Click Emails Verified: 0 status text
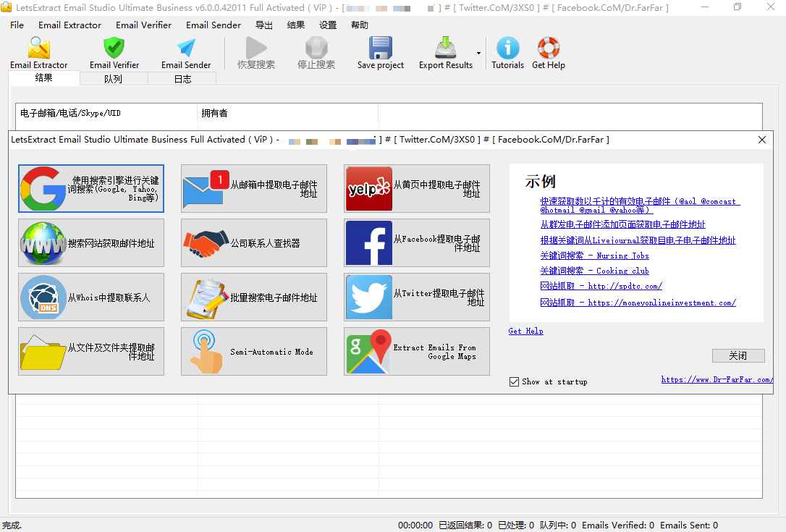Screen dimensions: 786x532 tap(617, 525)
